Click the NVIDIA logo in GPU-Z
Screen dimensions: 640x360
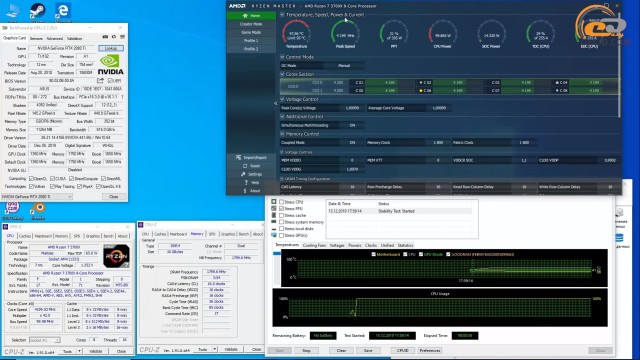click(110, 65)
